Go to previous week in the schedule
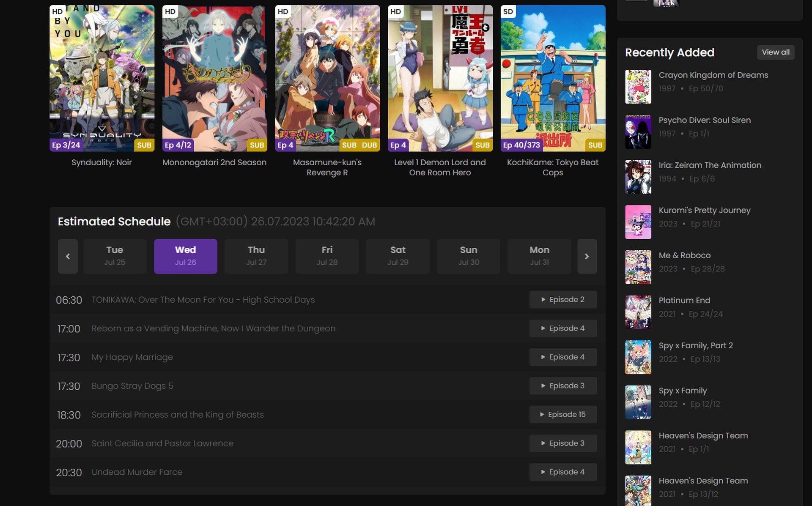Image resolution: width=812 pixels, height=506 pixels. (68, 256)
